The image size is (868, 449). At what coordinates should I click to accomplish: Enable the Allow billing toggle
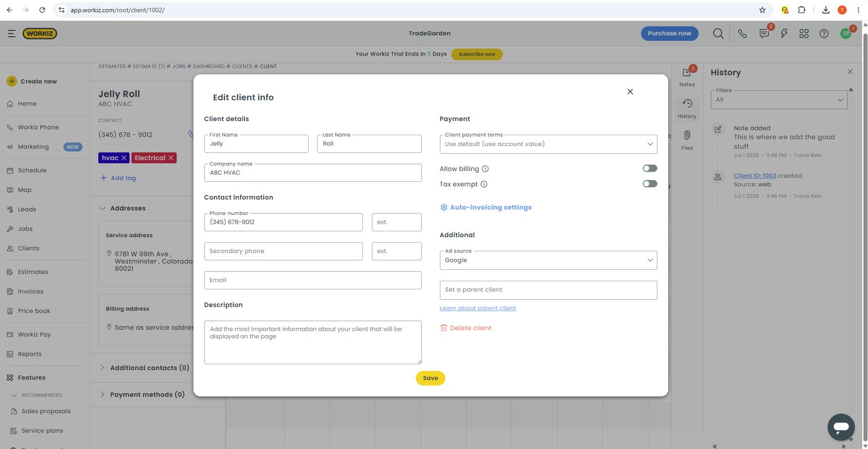tap(650, 168)
